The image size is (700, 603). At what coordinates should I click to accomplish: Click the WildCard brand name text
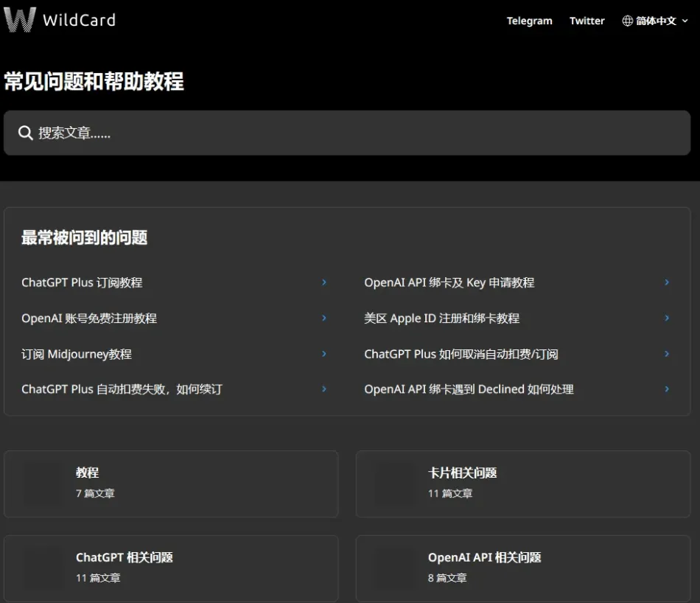79,20
